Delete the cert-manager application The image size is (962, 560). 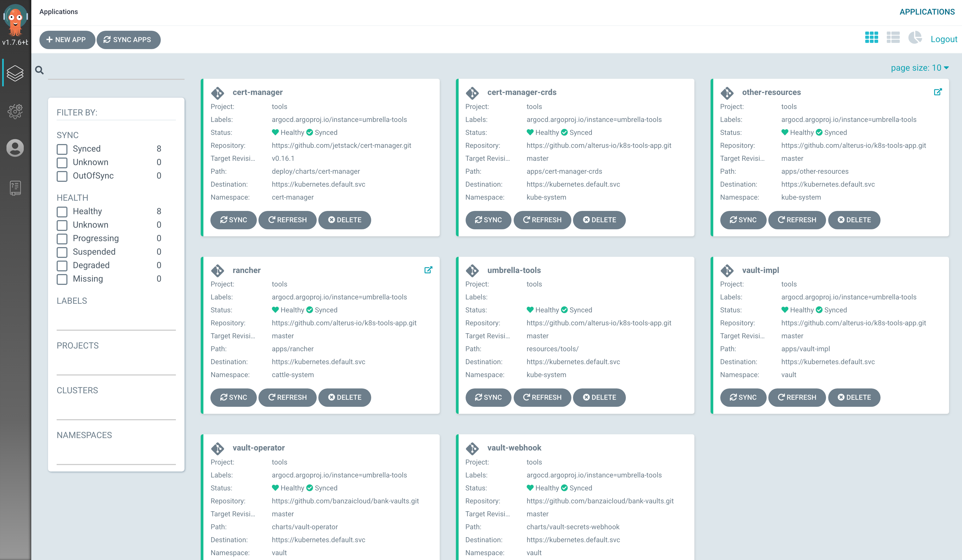click(344, 220)
